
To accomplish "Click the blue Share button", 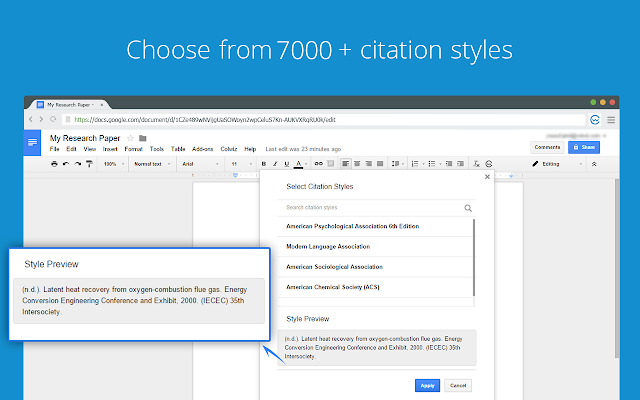I will click(x=584, y=147).
